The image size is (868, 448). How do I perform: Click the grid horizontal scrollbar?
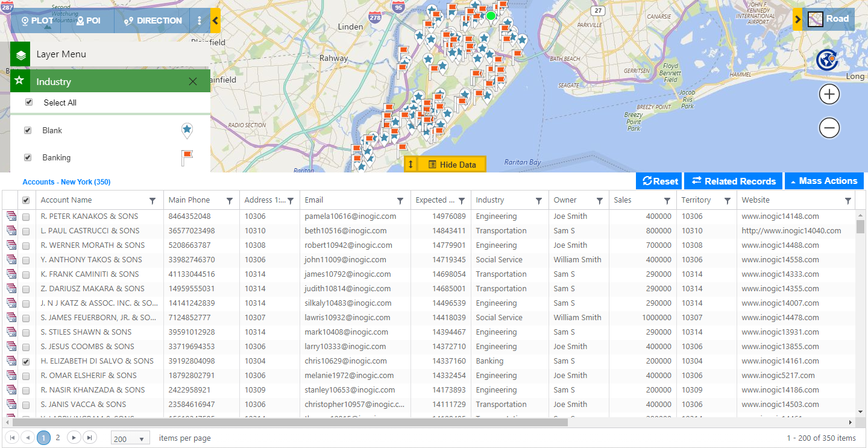click(x=290, y=422)
